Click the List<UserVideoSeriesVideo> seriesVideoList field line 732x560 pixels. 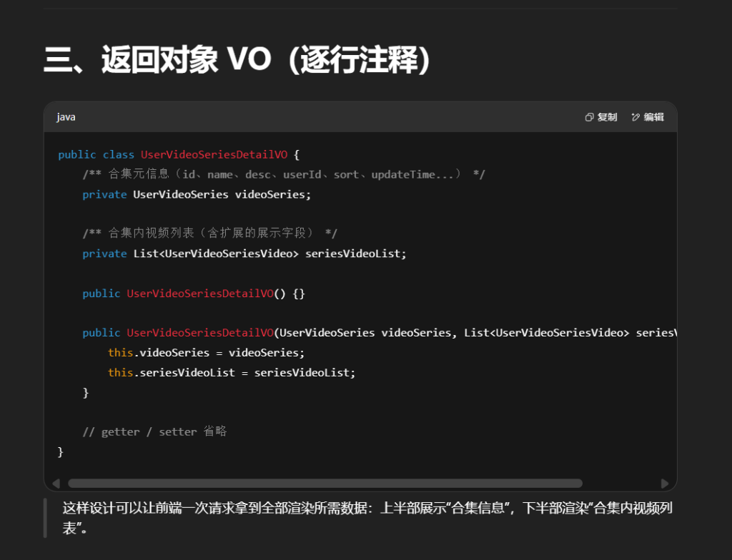244,254
